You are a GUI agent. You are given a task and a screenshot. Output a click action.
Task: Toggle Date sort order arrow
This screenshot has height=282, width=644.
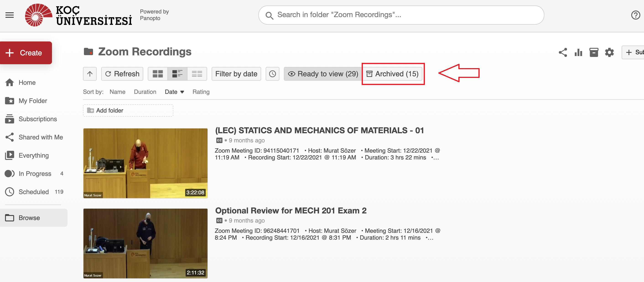(x=182, y=92)
